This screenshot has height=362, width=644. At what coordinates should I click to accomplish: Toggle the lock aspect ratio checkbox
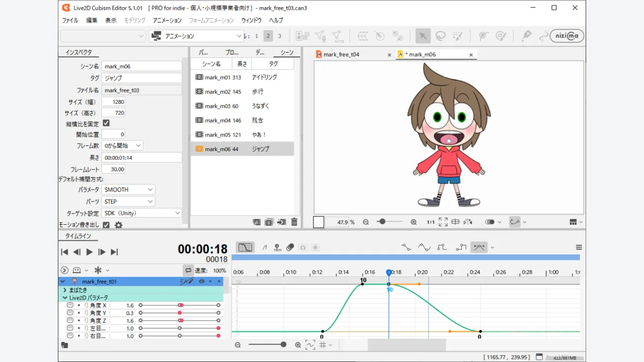click(106, 123)
